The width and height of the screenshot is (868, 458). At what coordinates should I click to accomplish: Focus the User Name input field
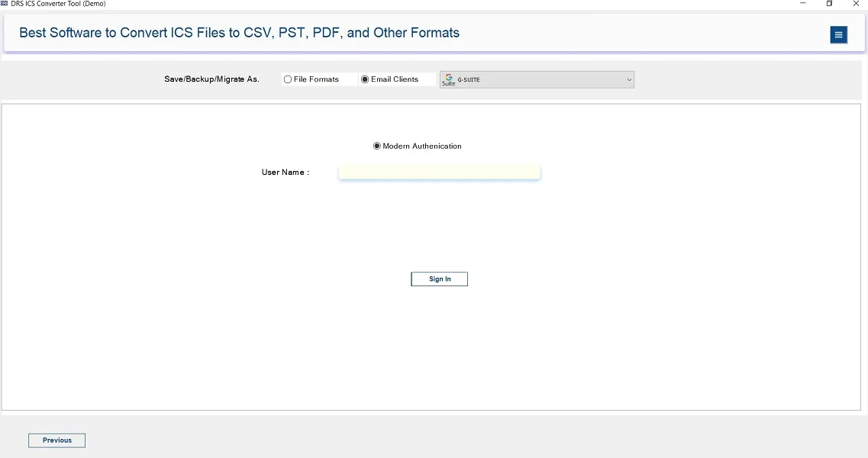[439, 173]
